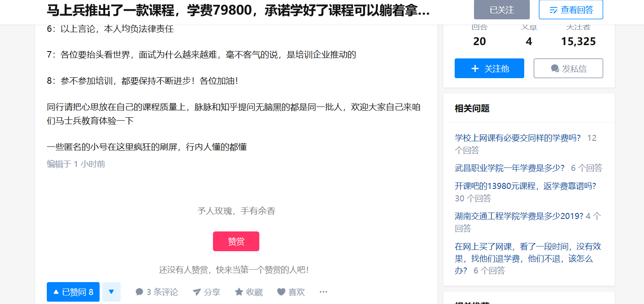Viewport: 644px width, 304px height.
Task: Share the answer via 分享
Action: tap(207, 292)
